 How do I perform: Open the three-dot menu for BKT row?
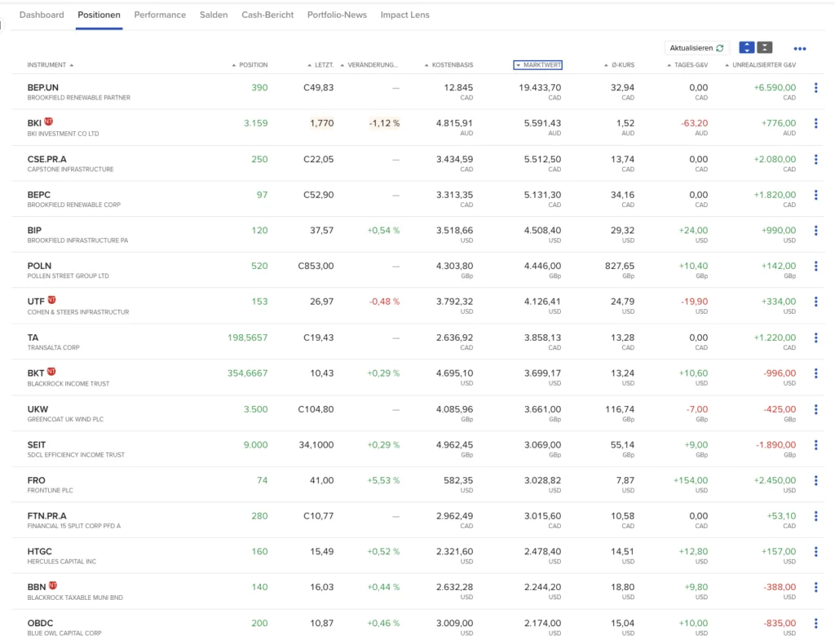click(x=815, y=373)
